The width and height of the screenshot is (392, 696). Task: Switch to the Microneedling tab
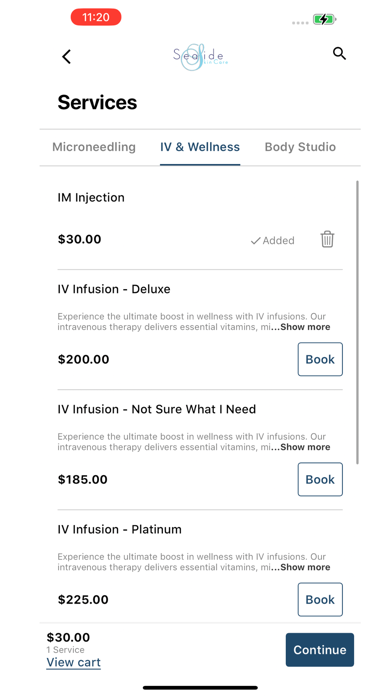click(x=94, y=147)
